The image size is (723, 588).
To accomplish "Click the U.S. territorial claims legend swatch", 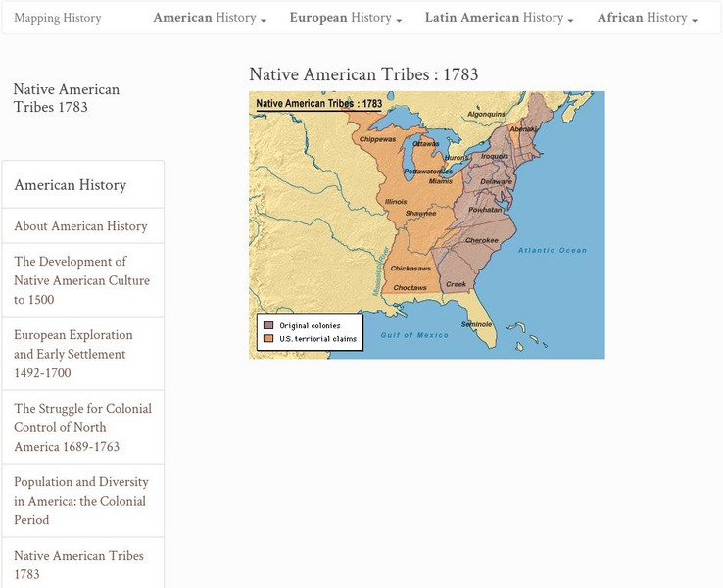I will click(x=268, y=338).
